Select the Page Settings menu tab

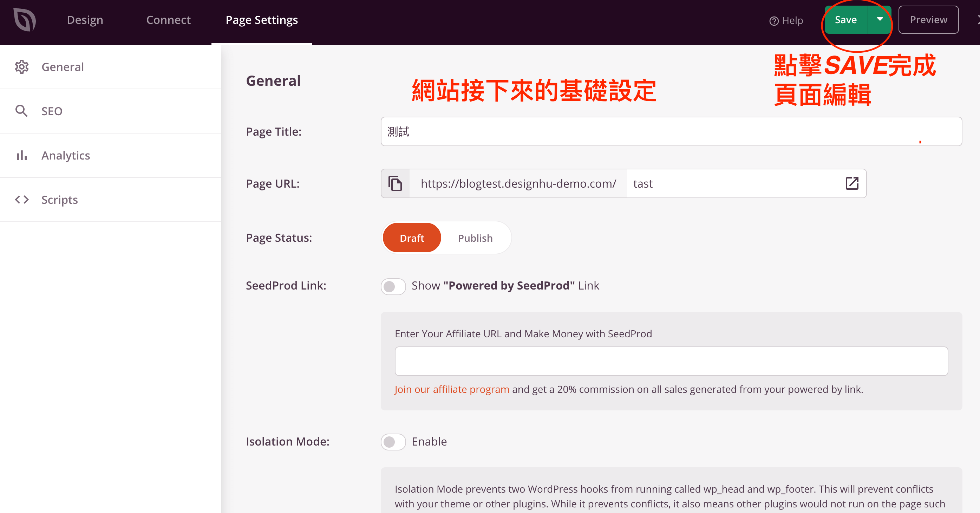tap(262, 19)
